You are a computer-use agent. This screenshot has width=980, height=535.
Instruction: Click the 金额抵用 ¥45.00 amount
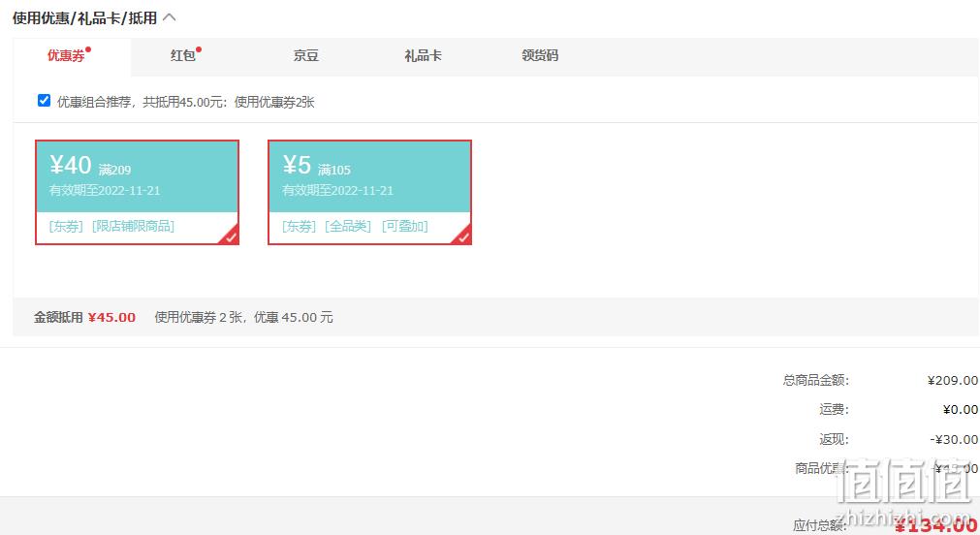click(111, 317)
